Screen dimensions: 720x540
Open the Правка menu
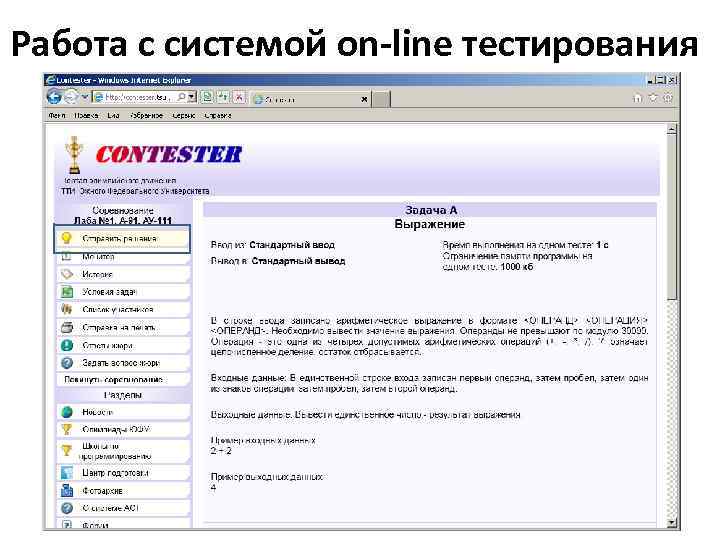(86, 116)
